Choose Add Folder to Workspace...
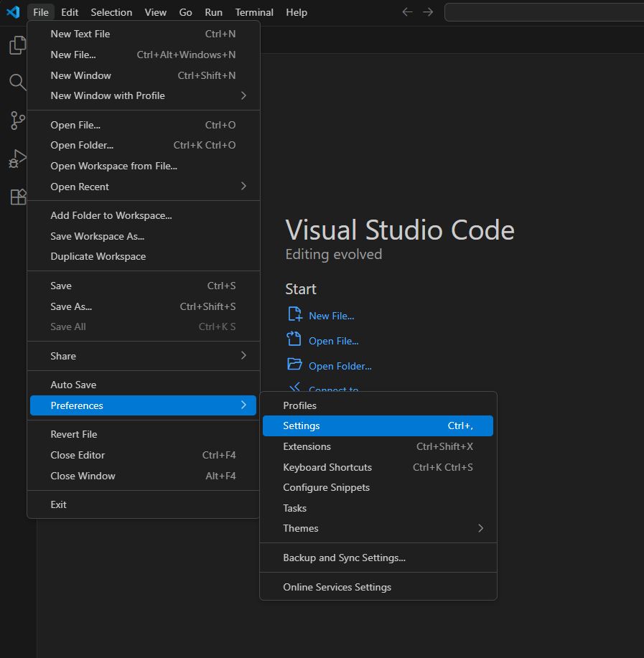The height and width of the screenshot is (658, 644). click(x=143, y=216)
